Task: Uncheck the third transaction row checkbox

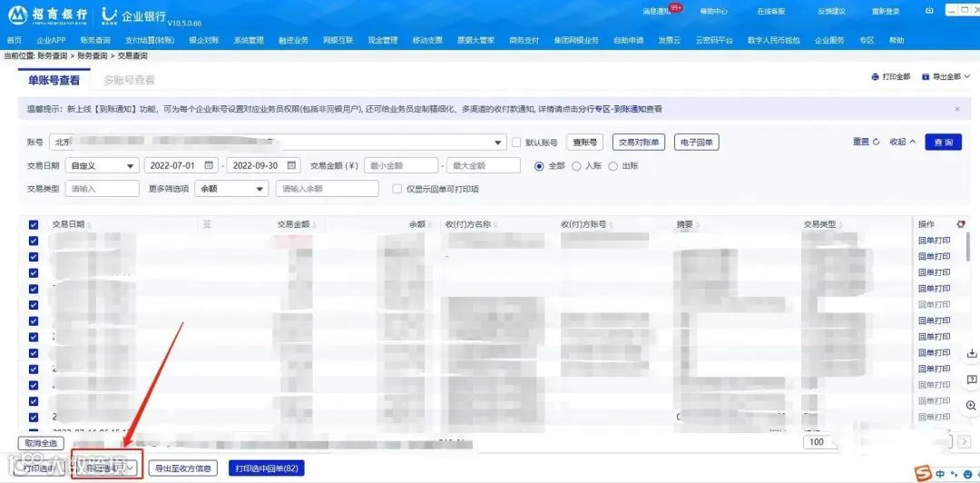Action: click(34, 272)
